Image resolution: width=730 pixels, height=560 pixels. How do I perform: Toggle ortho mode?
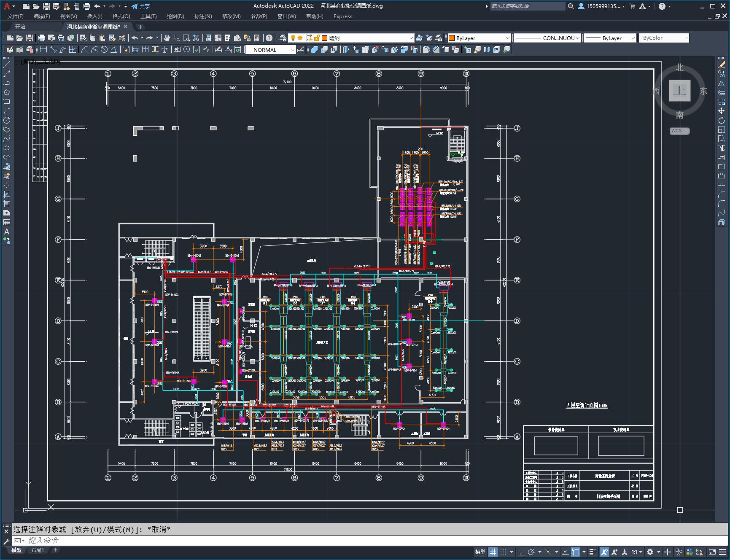(x=521, y=552)
